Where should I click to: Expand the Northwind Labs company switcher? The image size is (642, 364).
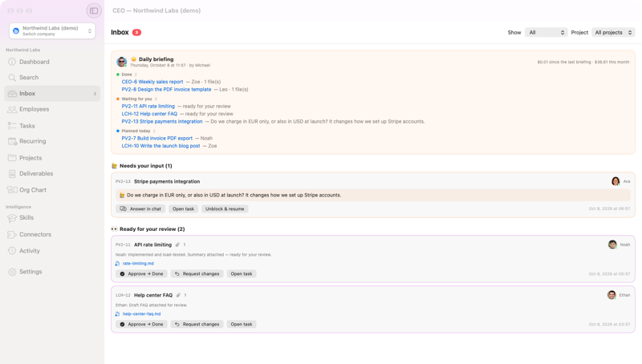coord(52,30)
